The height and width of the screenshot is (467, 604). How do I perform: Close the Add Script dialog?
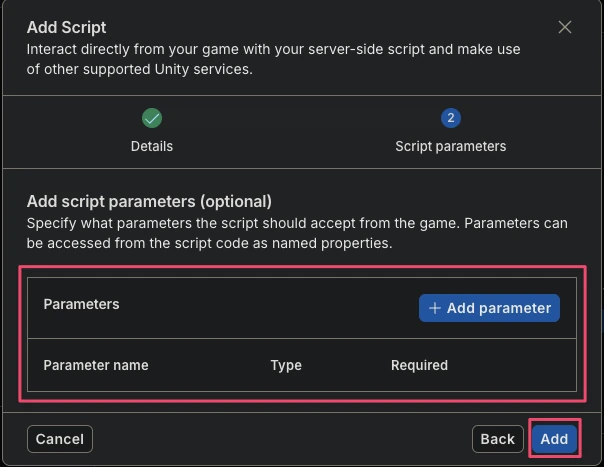(565, 27)
